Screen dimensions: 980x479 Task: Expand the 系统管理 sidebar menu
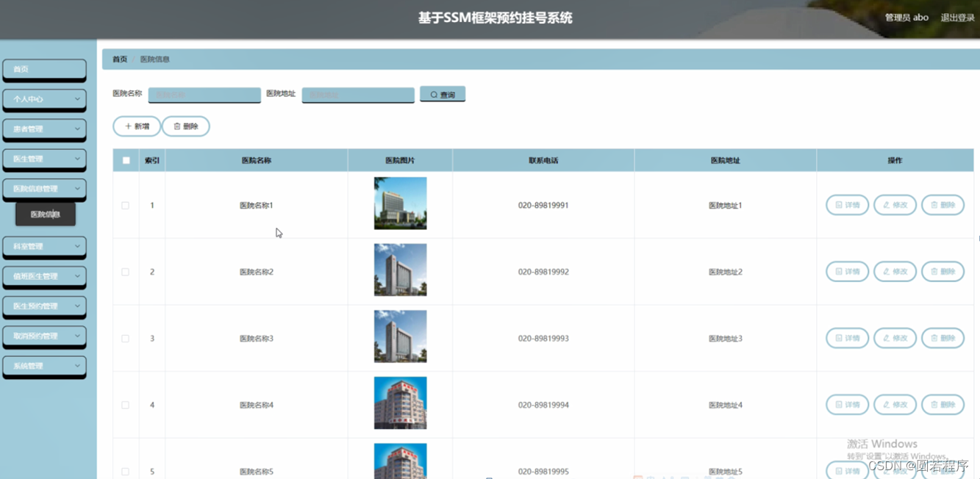pos(44,366)
